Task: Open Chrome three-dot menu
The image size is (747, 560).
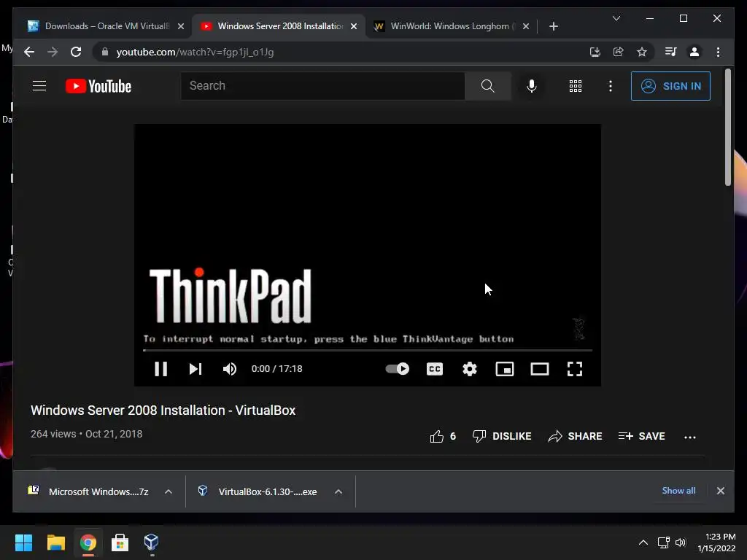Action: click(x=718, y=52)
